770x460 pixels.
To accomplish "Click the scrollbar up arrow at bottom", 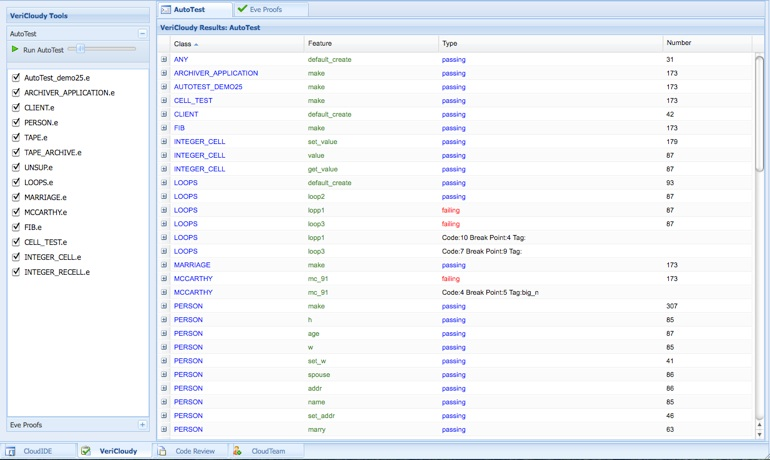I will click(x=760, y=425).
